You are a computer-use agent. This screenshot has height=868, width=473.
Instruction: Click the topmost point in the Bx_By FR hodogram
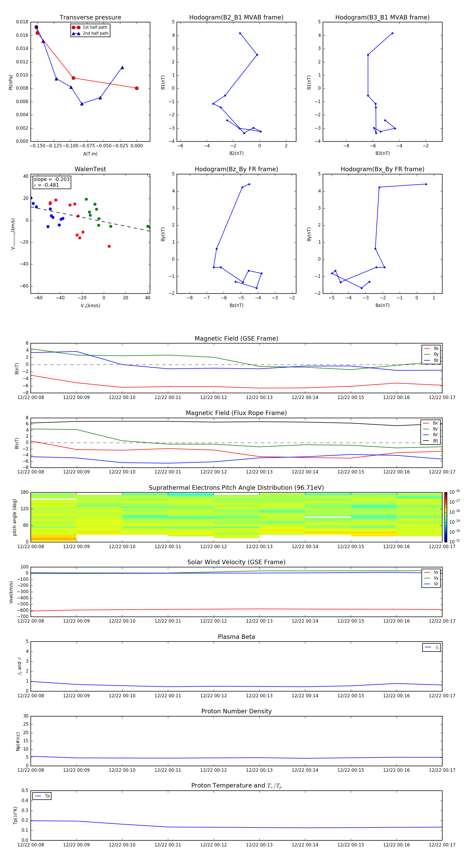click(426, 184)
